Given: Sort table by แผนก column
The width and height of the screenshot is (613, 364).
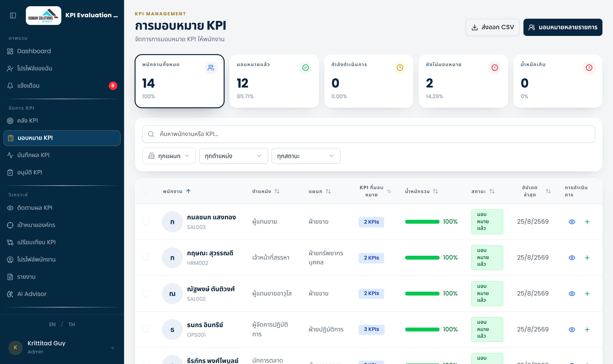Looking at the screenshot, I should (x=320, y=191).
